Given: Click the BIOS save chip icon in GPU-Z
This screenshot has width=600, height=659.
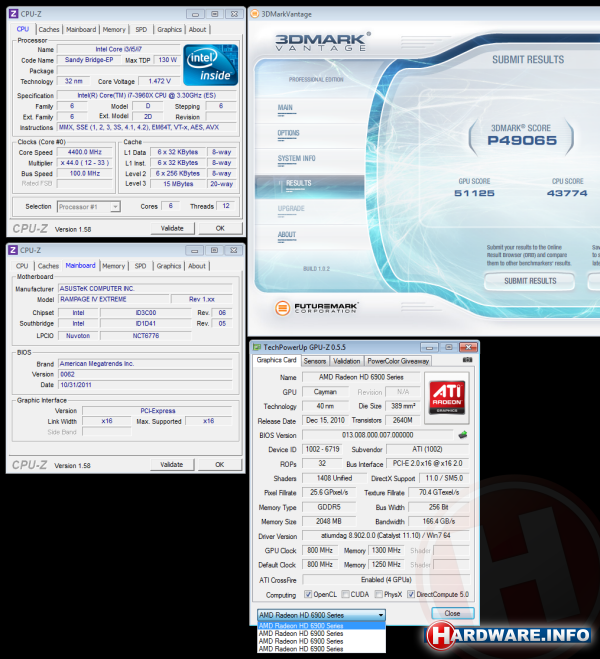Looking at the screenshot, I should coord(463,435).
